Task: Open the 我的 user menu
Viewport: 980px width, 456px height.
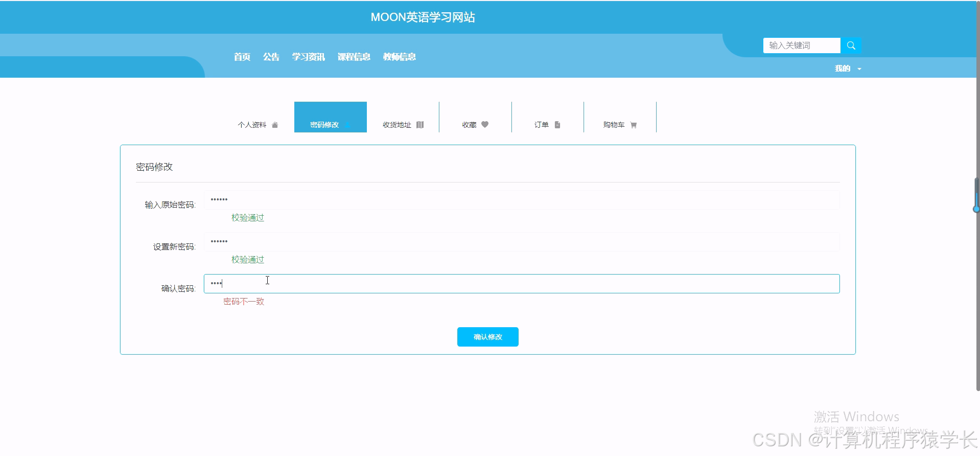Action: 843,69
